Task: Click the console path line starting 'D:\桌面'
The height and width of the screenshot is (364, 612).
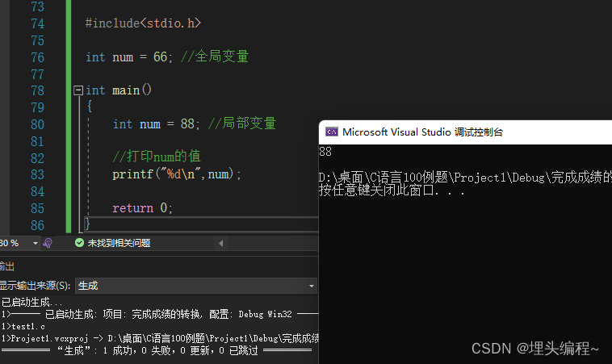Action: pyautogui.click(x=465, y=178)
